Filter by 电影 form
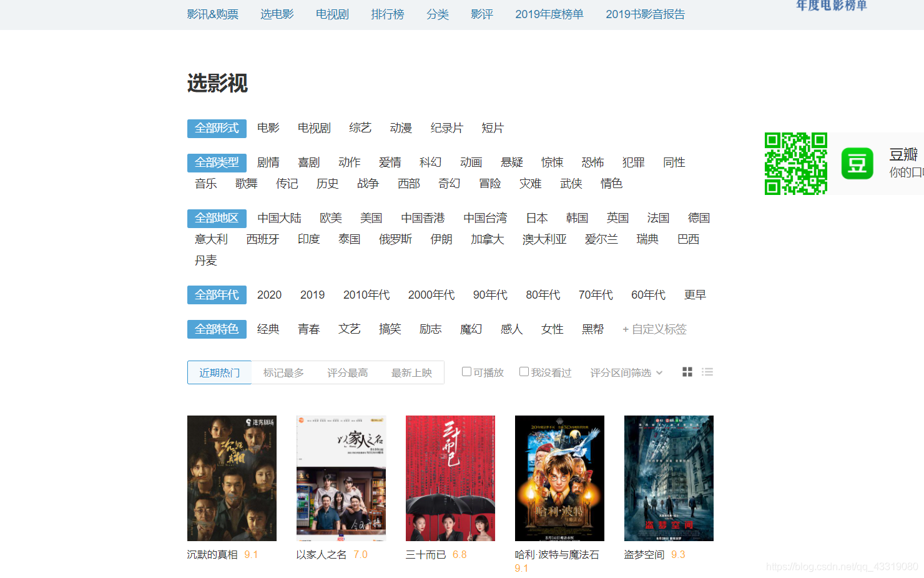 [268, 128]
